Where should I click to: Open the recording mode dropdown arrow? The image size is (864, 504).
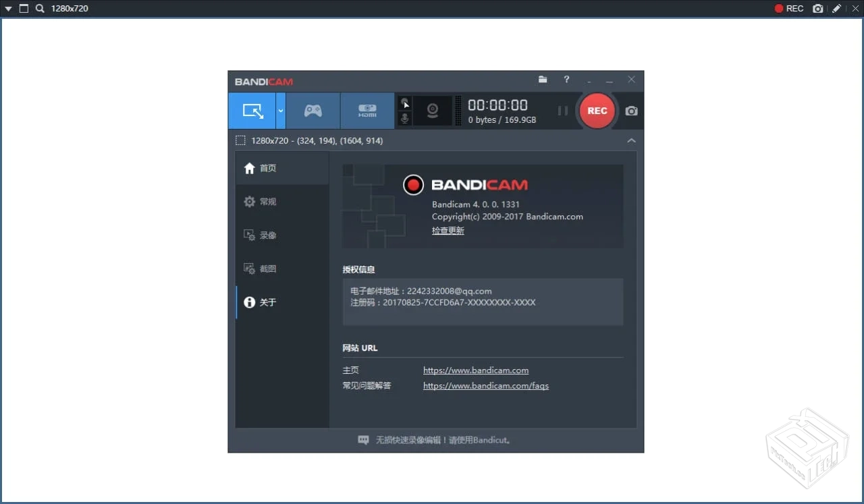(x=279, y=111)
